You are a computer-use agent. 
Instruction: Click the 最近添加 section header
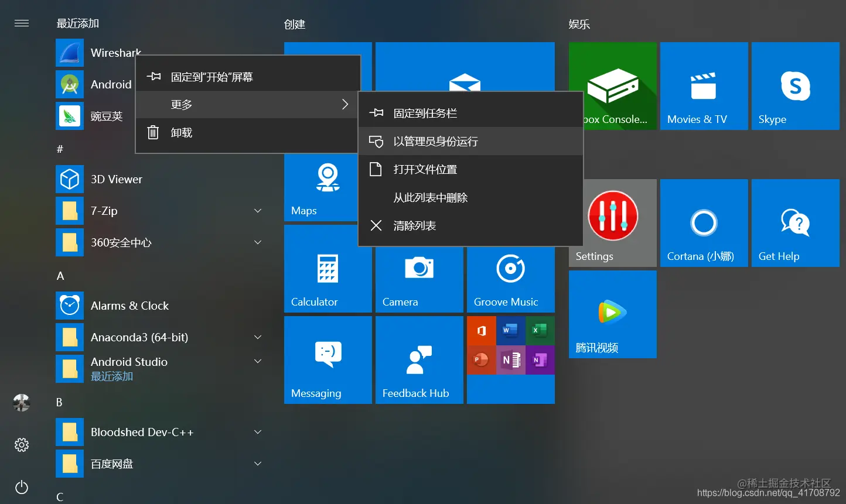pos(78,23)
